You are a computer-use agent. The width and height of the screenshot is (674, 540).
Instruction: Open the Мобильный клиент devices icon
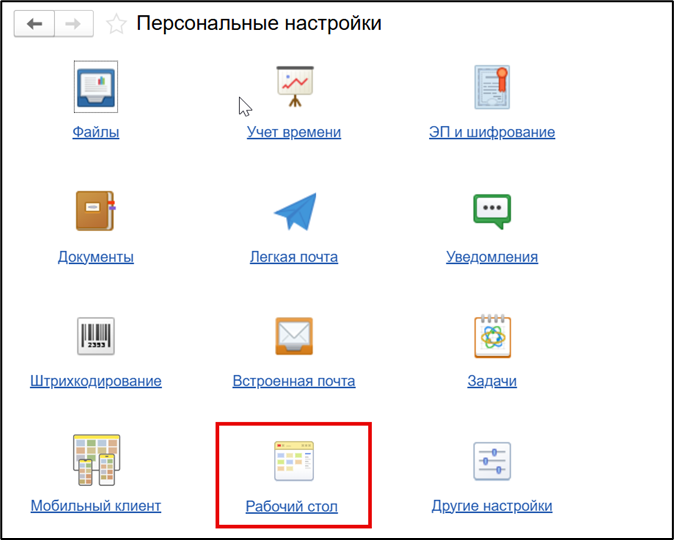pyautogui.click(x=96, y=460)
